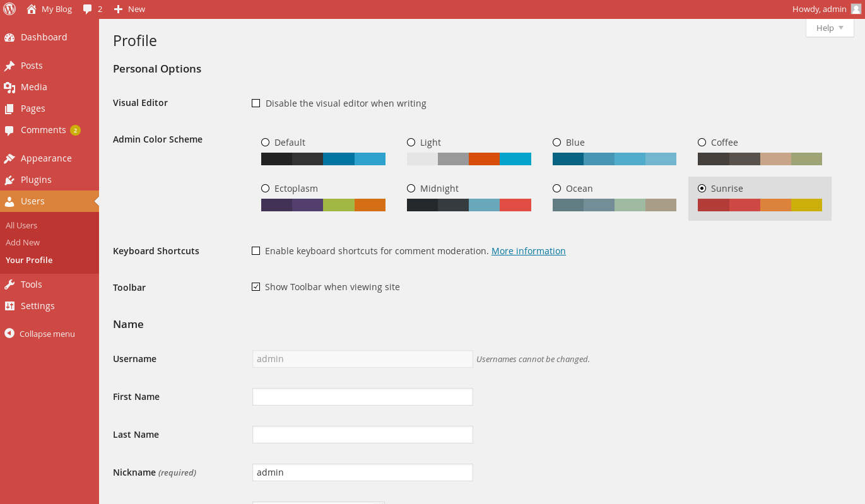Open the comments bubble icon in toolbar
The width and height of the screenshot is (865, 504).
coord(88,9)
